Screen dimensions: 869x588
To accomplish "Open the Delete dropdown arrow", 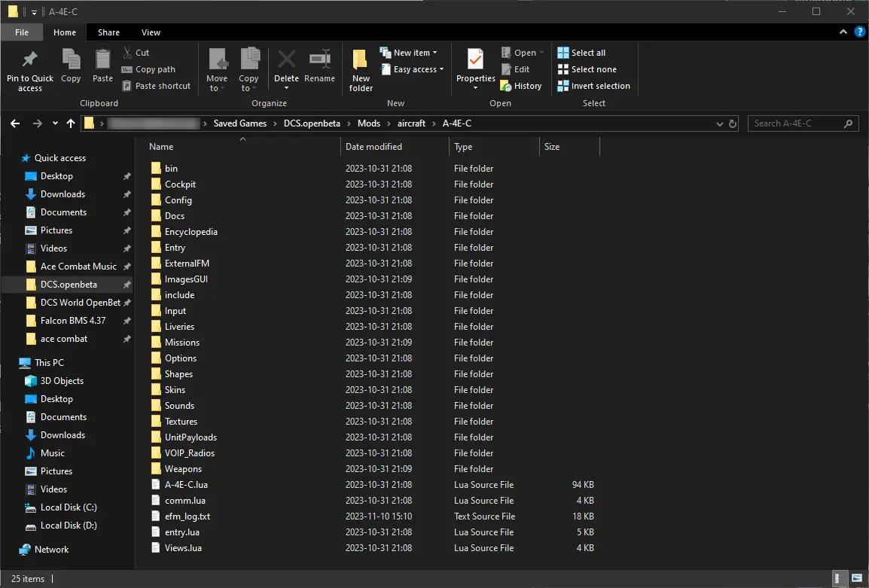I will [x=286, y=88].
